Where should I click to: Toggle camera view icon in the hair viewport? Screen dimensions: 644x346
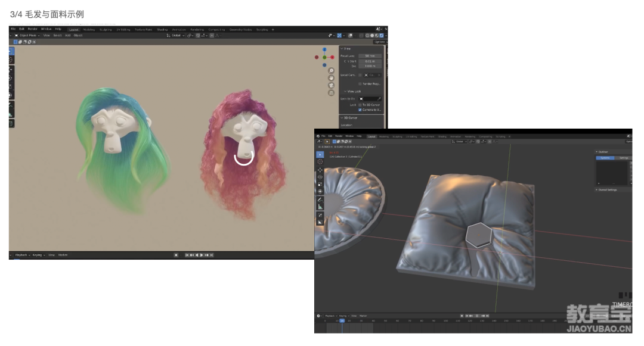pos(331,85)
